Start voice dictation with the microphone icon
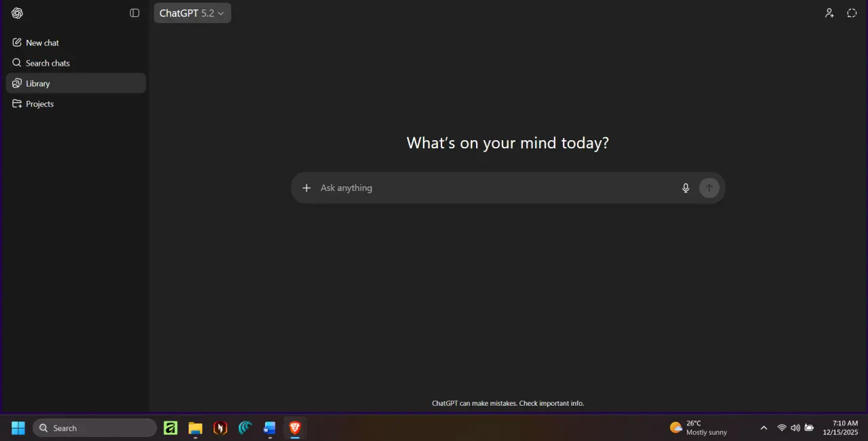 click(686, 188)
